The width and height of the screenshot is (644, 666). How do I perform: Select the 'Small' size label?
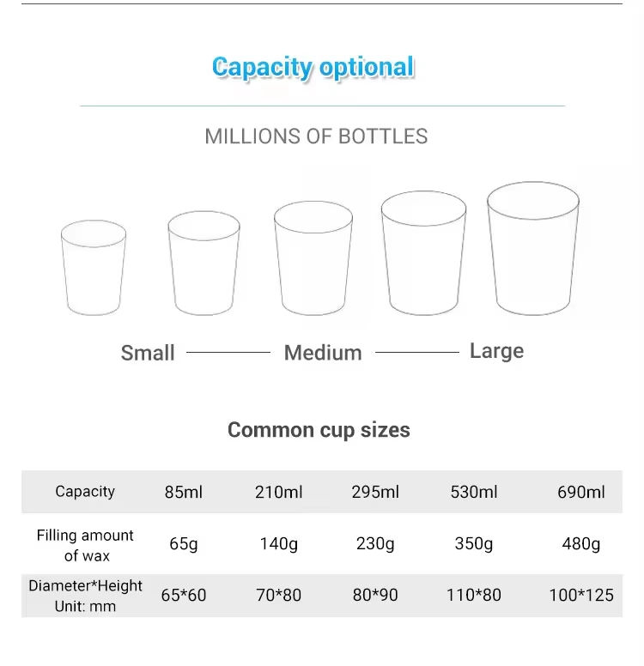pyautogui.click(x=148, y=353)
